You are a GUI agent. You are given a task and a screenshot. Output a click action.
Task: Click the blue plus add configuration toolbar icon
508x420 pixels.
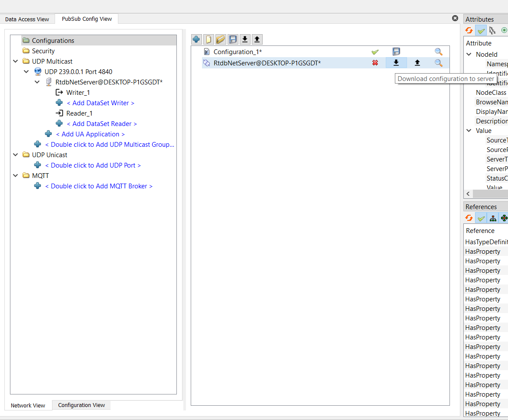196,39
